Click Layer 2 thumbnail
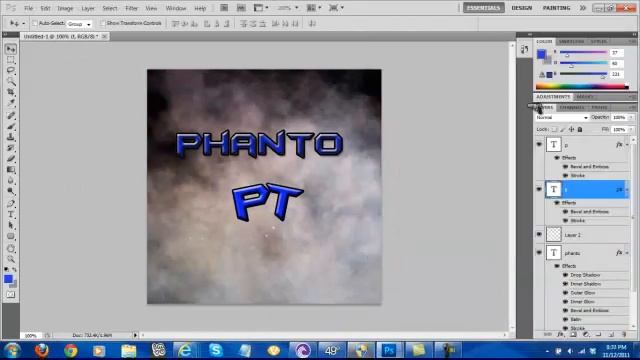 click(x=554, y=235)
